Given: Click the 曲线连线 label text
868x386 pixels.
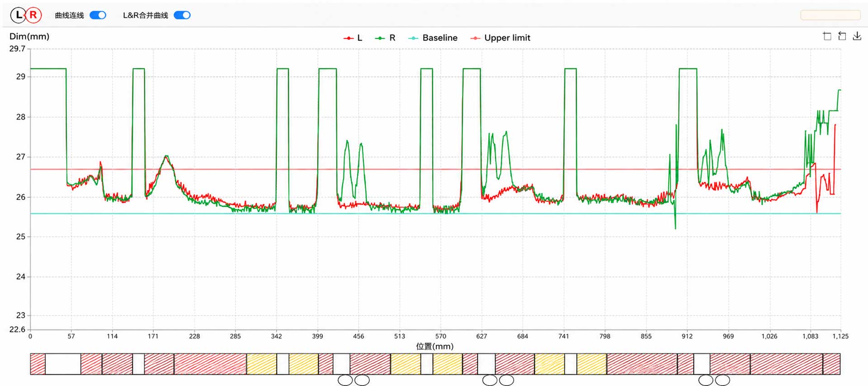Looking at the screenshot, I should (69, 15).
